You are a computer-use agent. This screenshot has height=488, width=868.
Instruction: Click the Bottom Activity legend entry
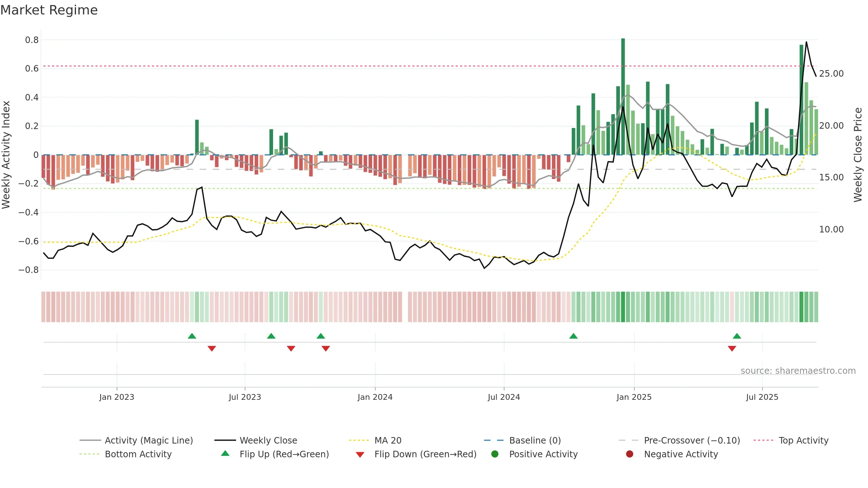pyautogui.click(x=125, y=454)
